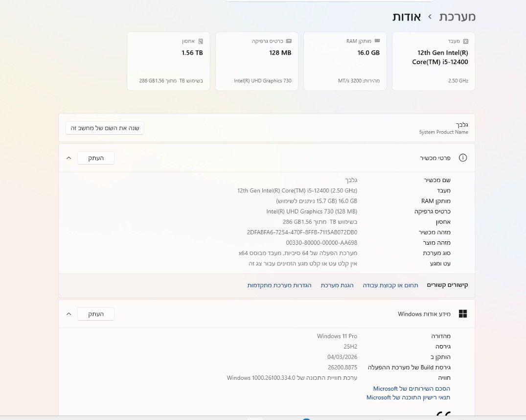Click the גירסה row label
The image size is (526, 420).
tap(443, 347)
